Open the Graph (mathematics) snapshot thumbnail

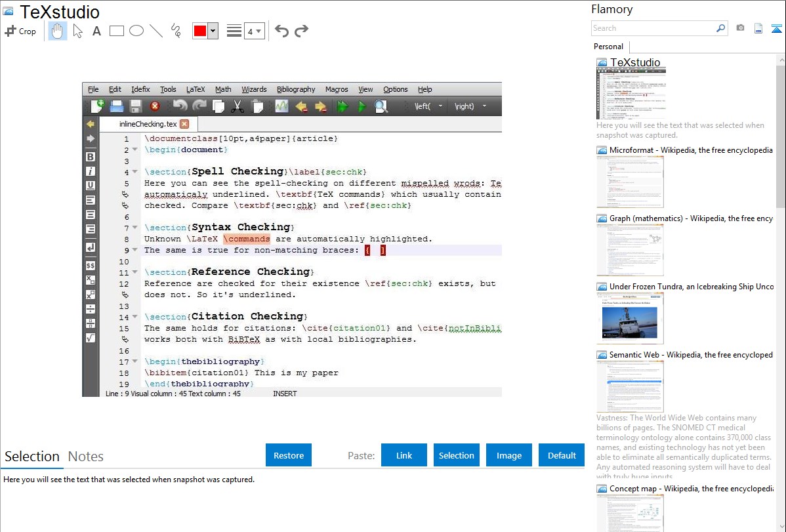click(x=630, y=250)
